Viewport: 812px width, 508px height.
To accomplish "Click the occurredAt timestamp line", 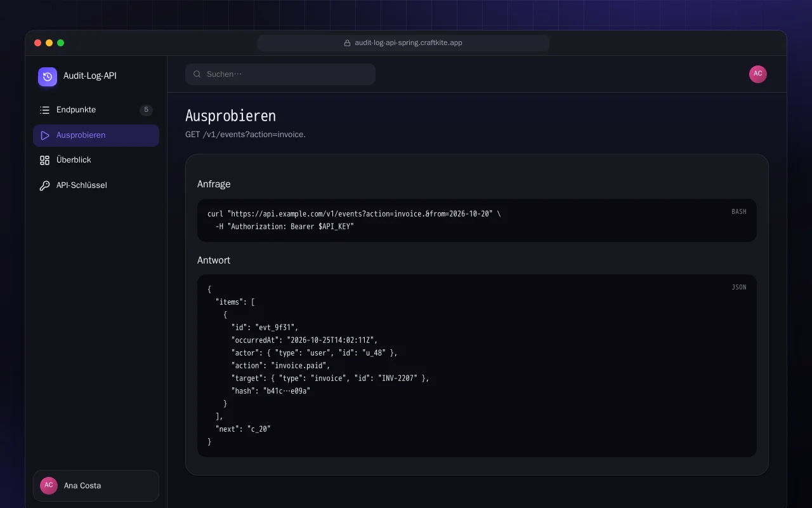I will 304,340.
